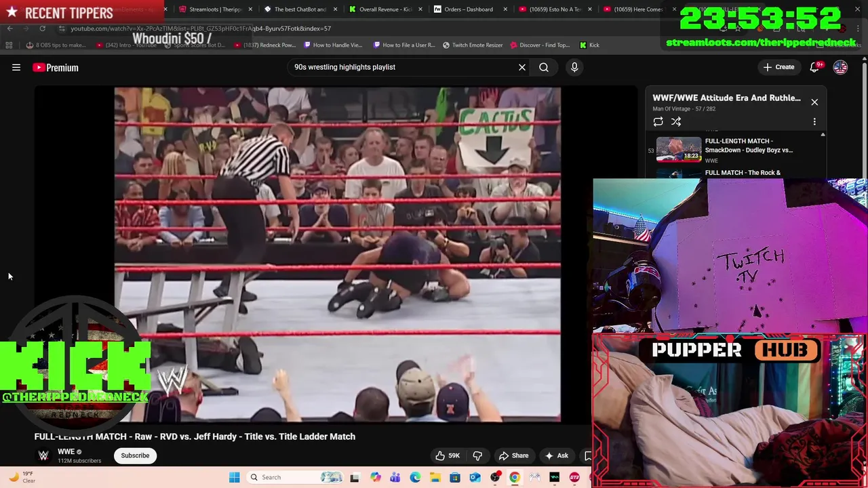Toggle loop playlist
Viewport: 868px width, 488px height.
point(658,122)
